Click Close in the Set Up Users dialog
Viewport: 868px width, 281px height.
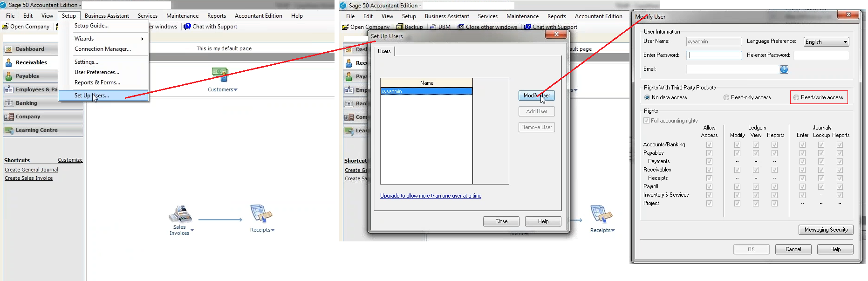pos(501,221)
